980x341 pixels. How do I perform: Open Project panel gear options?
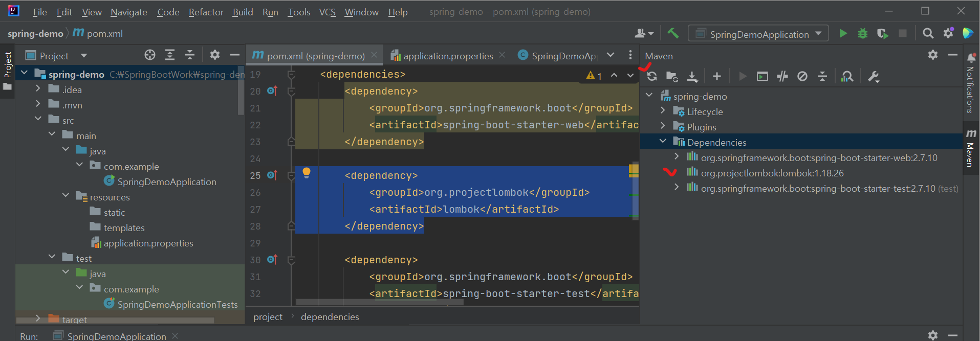point(215,55)
